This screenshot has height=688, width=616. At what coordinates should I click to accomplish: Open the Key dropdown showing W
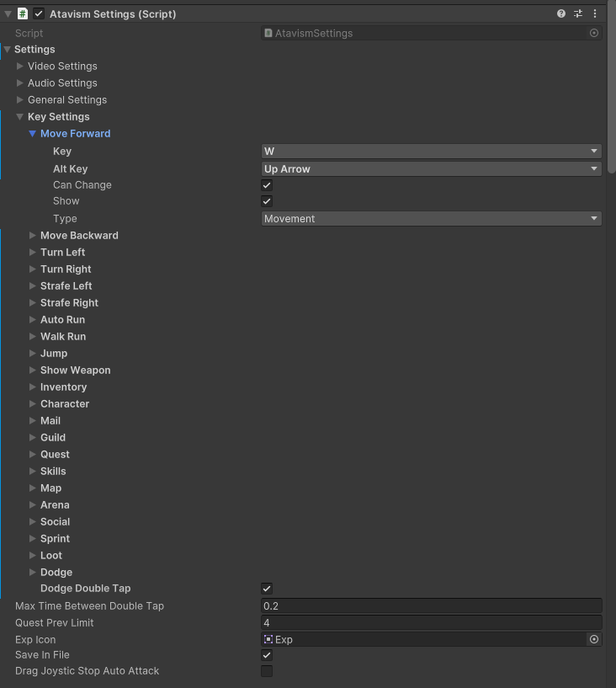[x=431, y=152]
